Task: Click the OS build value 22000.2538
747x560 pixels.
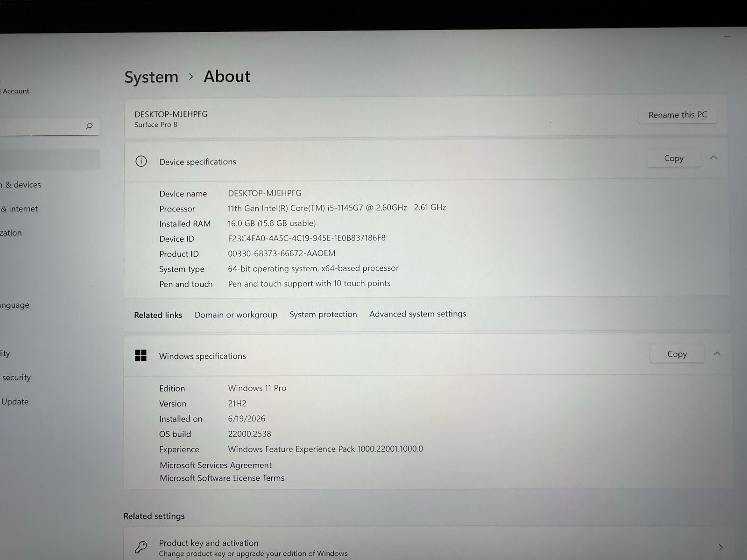Action: [249, 434]
